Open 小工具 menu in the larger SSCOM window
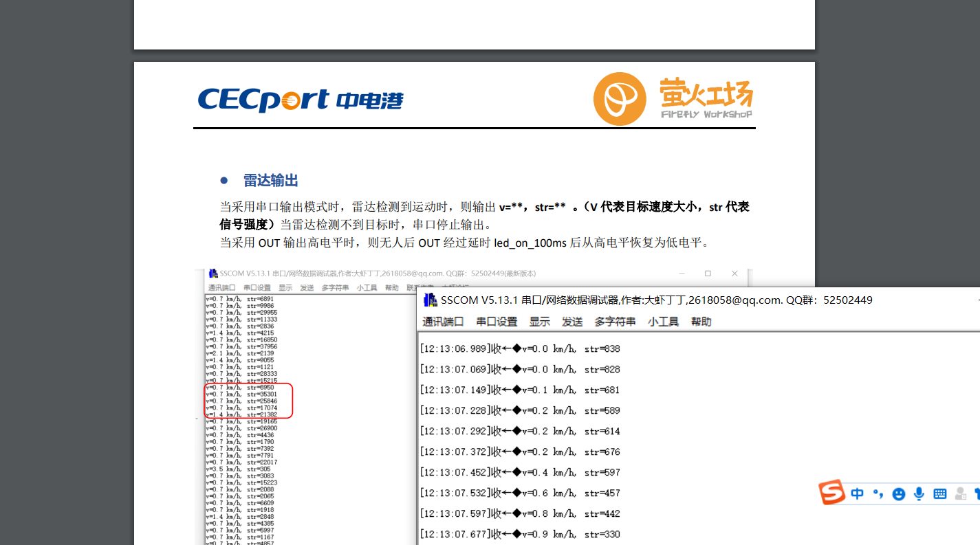The width and height of the screenshot is (980, 545). pyautogui.click(x=663, y=322)
